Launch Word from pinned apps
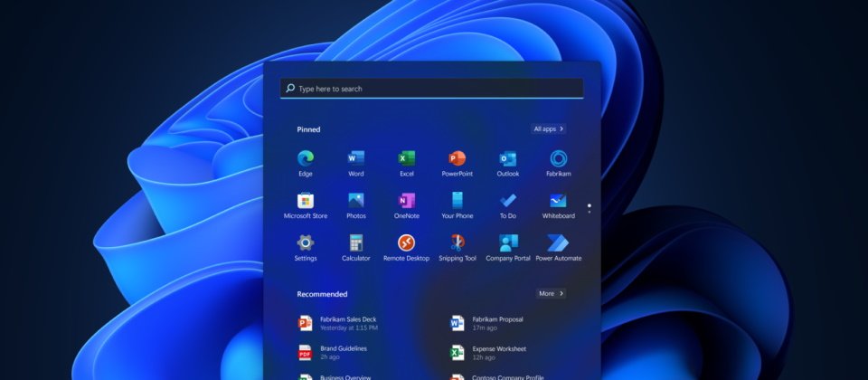 point(356,164)
